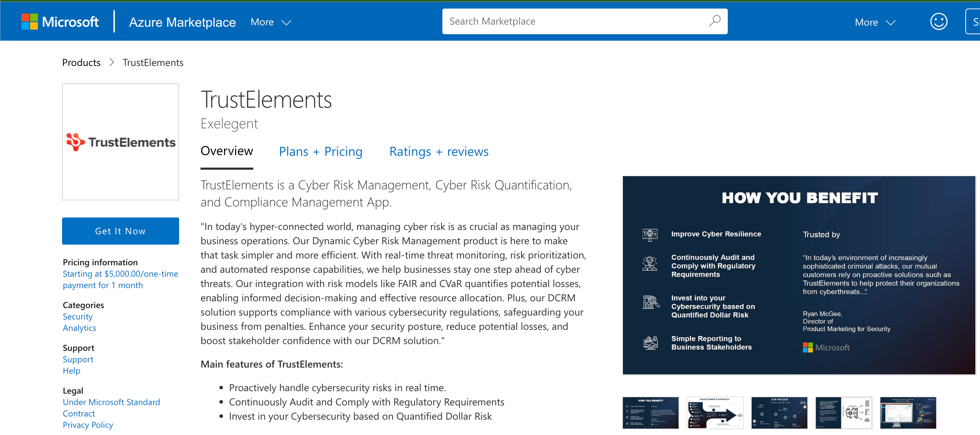Open the Products breadcrumb link
The height and width of the screenshot is (435, 980).
point(81,62)
